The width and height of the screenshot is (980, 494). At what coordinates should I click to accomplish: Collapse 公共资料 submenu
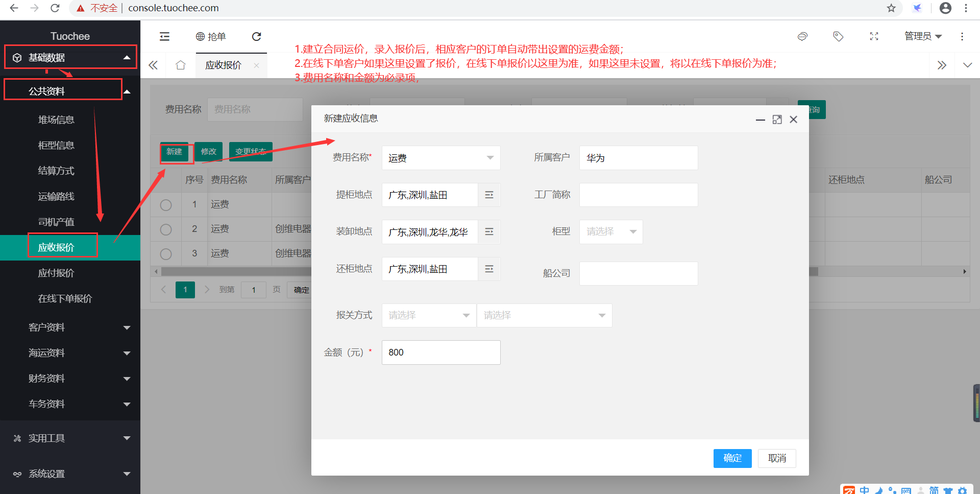pyautogui.click(x=70, y=91)
